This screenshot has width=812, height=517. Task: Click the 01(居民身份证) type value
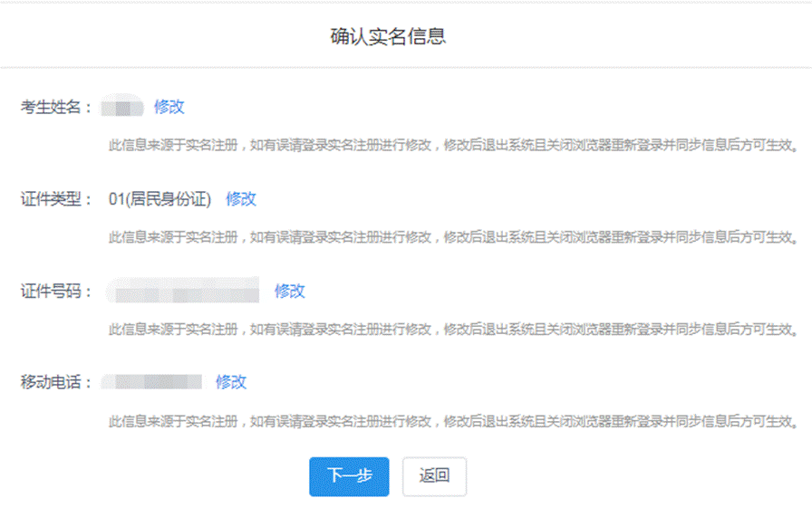pos(159,199)
